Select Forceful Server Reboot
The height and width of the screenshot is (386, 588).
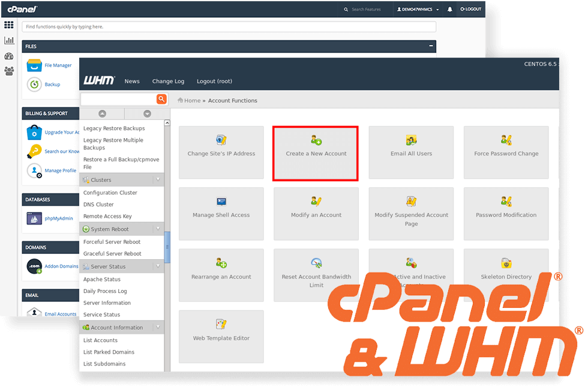pos(112,242)
